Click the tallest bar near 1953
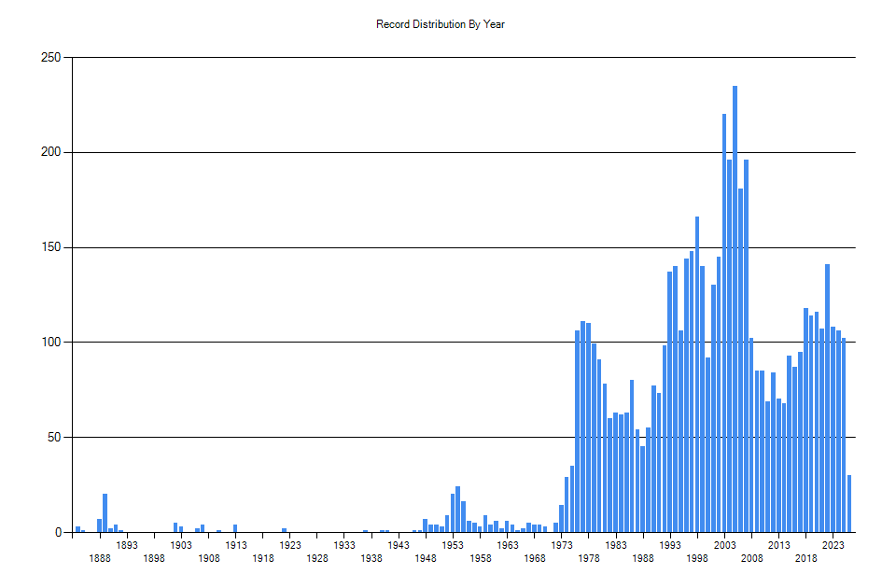The image size is (882, 588). [x=457, y=510]
